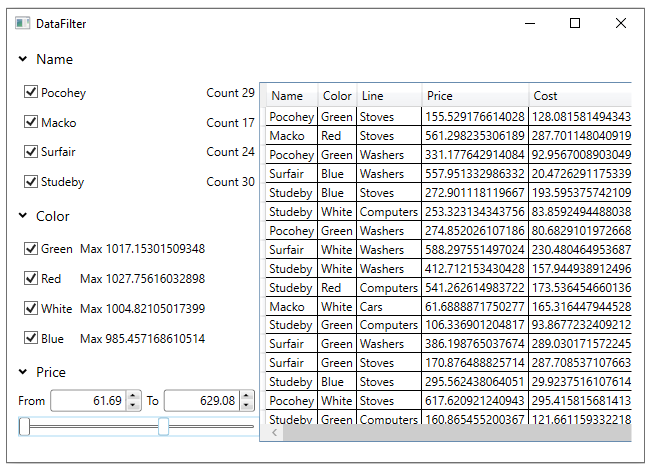Click the From price input field
This screenshot has height=472, width=650.
86,401
